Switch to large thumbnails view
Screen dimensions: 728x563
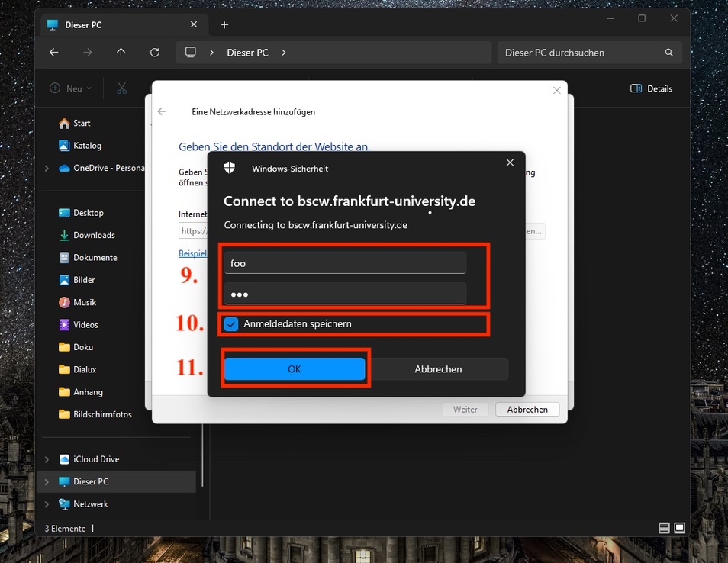point(679,528)
